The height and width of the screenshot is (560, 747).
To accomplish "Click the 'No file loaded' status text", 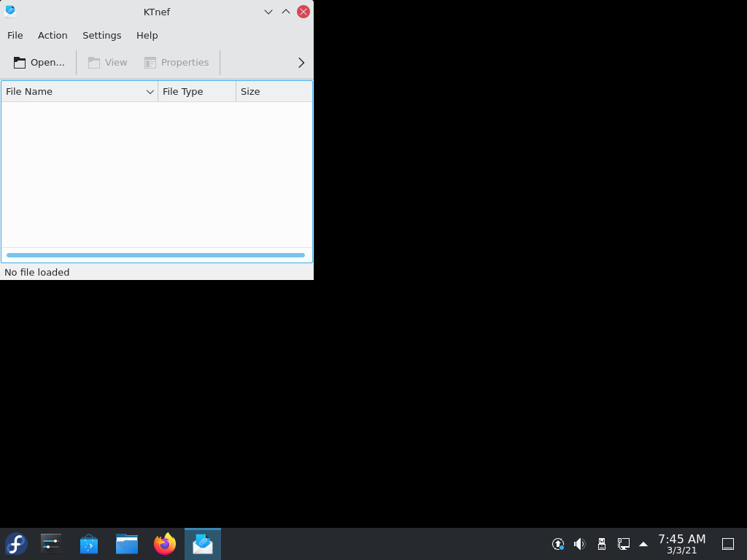I will tap(37, 273).
